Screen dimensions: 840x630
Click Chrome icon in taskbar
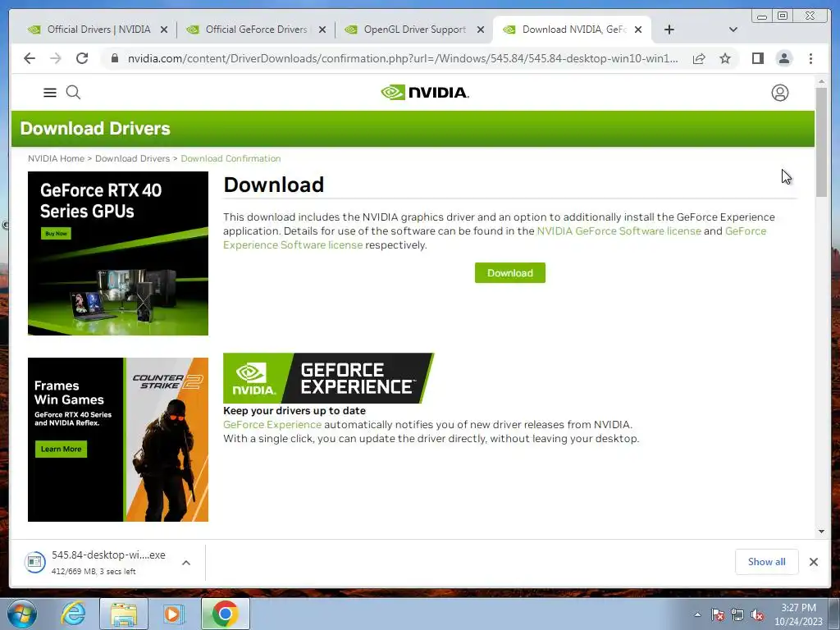[x=226, y=614]
